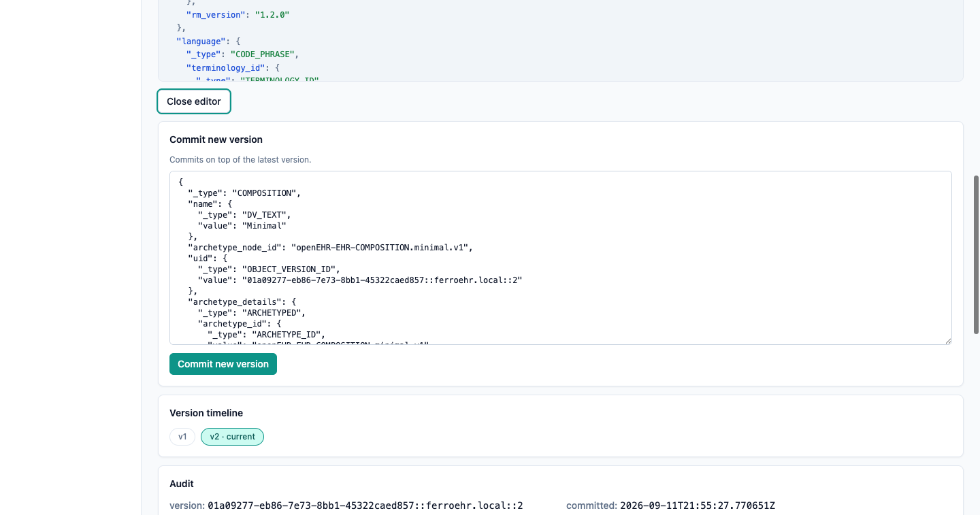980x515 pixels.
Task: Click the "Commit new version" heading
Action: coord(216,139)
